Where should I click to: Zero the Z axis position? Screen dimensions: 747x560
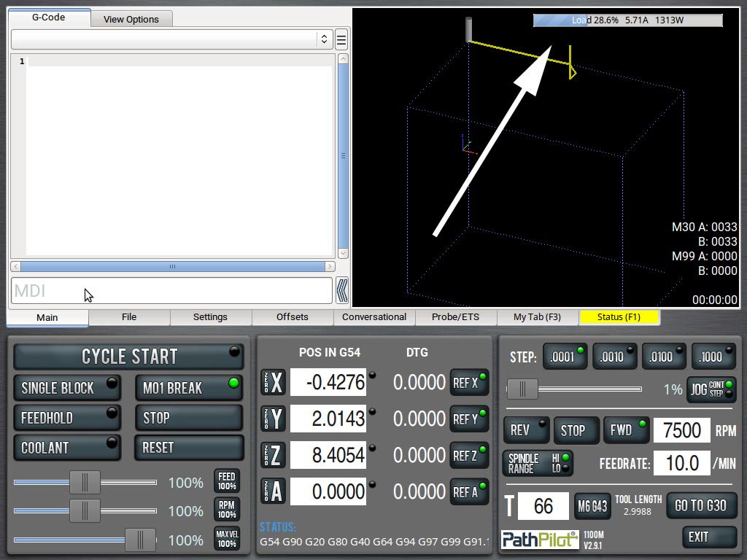(x=273, y=455)
